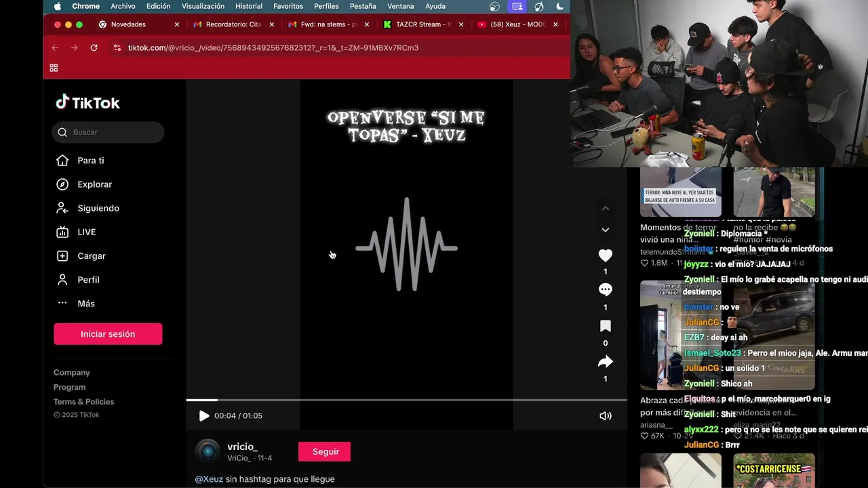Go to the previous video with up chevron
This screenshot has height=488, width=868.
[x=606, y=208]
